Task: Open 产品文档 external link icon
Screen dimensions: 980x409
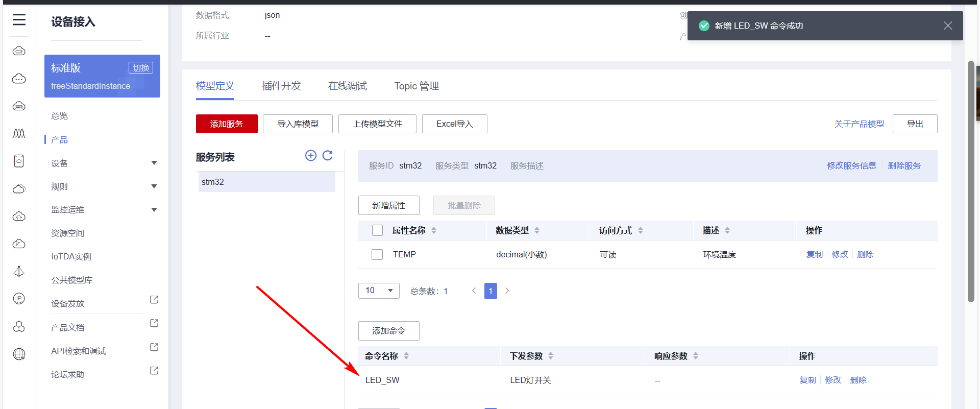Action: click(x=154, y=323)
